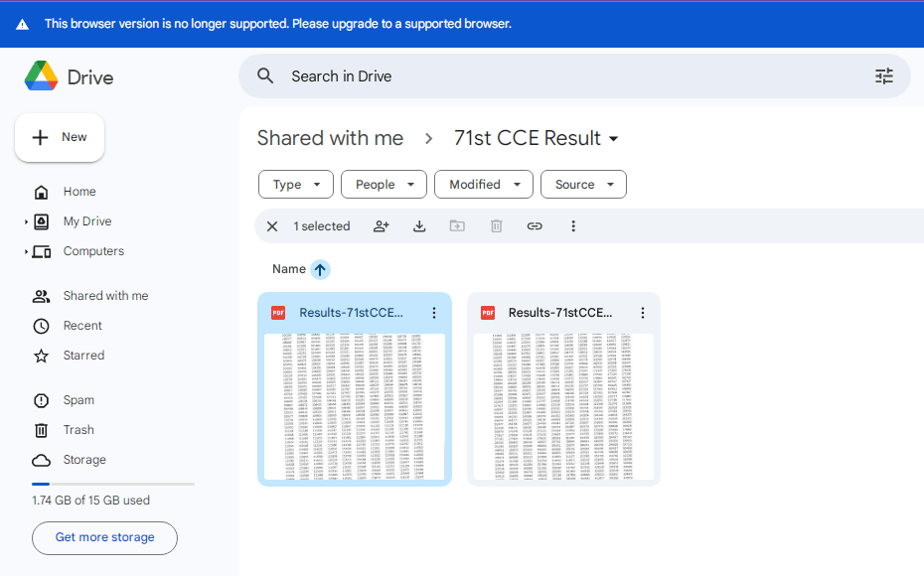Open more options for first PDF file
The height and width of the screenshot is (576, 924).
tap(434, 313)
